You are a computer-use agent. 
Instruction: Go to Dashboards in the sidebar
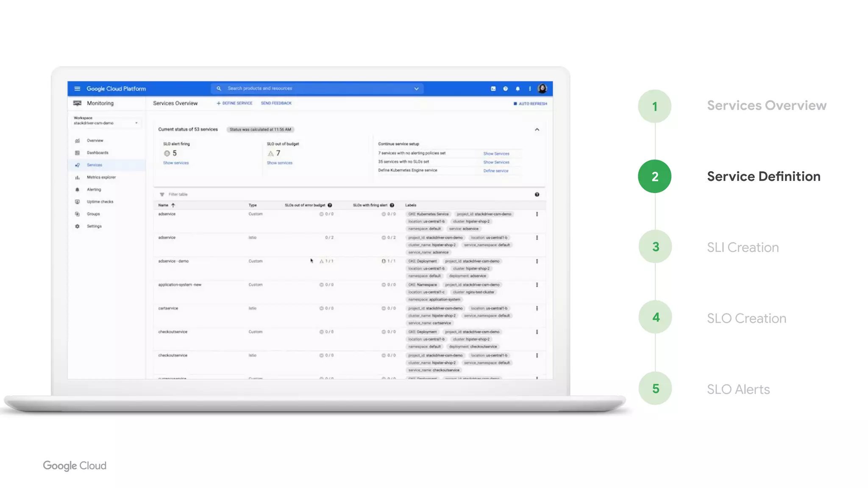coord(97,152)
